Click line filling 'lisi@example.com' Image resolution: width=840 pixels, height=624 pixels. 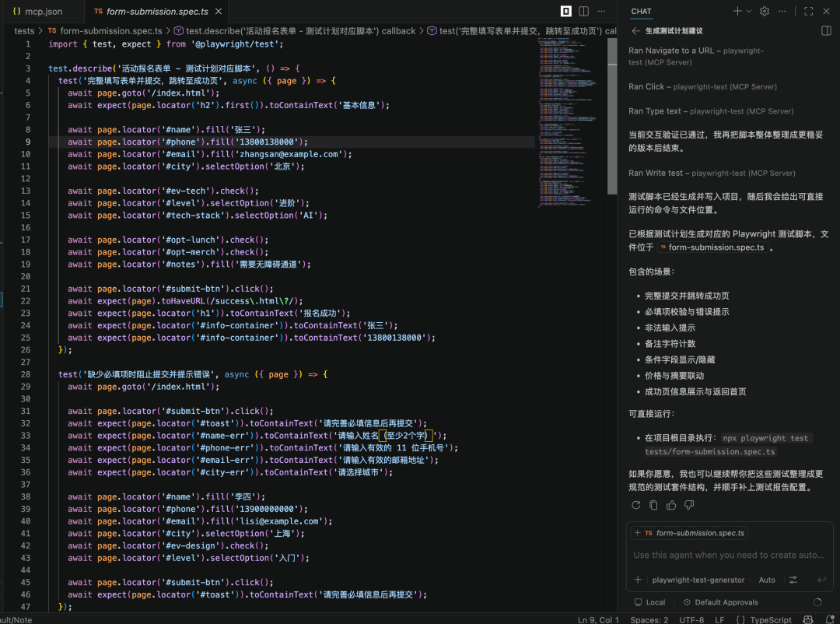tap(200, 521)
